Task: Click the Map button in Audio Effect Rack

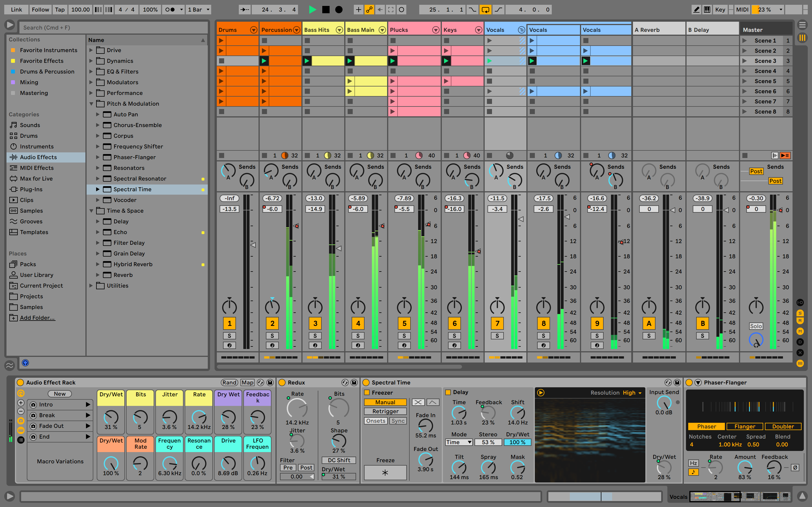Action: pyautogui.click(x=247, y=383)
